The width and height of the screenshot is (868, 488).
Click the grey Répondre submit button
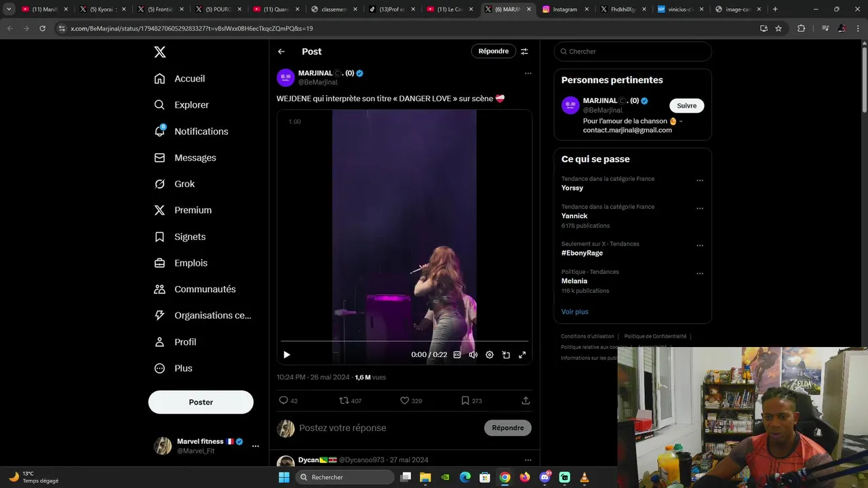[x=508, y=428]
